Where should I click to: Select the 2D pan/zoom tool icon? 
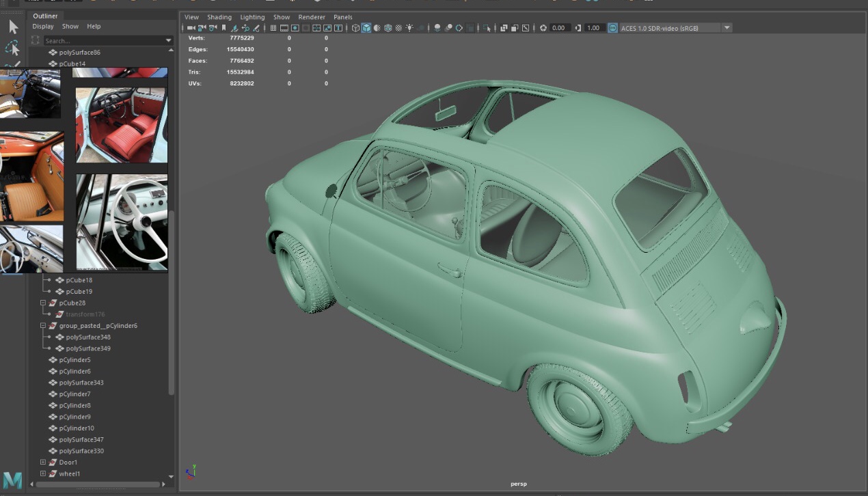[x=245, y=28]
